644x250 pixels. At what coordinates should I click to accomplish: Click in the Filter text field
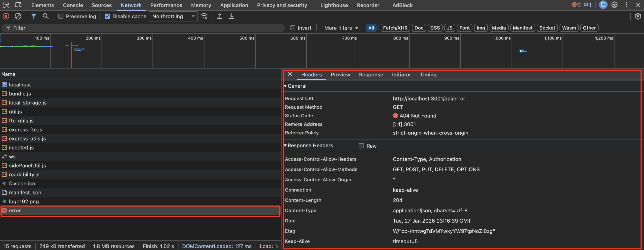click(x=146, y=28)
